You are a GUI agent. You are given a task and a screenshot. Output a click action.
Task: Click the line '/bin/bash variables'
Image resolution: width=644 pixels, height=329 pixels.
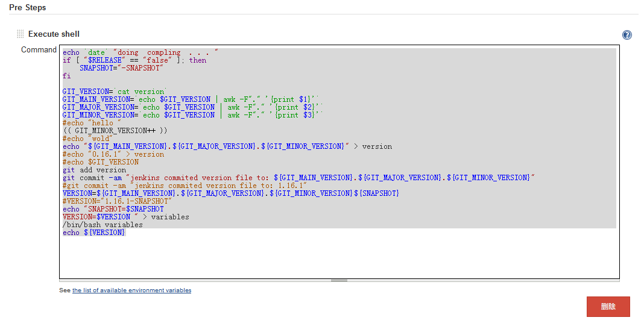103,225
